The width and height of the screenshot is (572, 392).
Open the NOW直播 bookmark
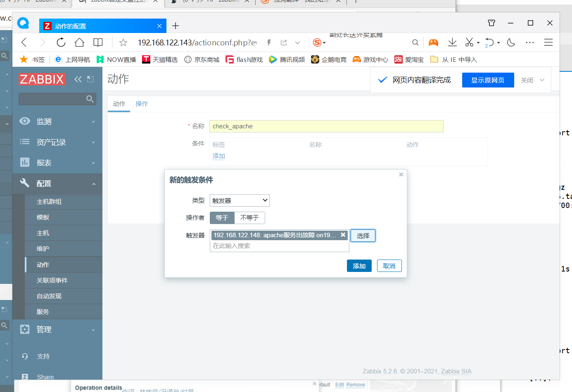click(116, 59)
